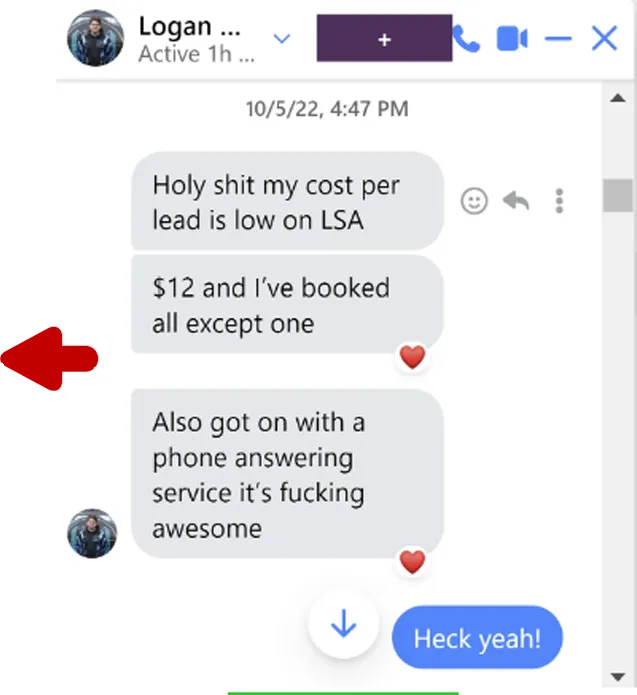
Task: React with emoji to cost per lead message
Action: (x=474, y=201)
